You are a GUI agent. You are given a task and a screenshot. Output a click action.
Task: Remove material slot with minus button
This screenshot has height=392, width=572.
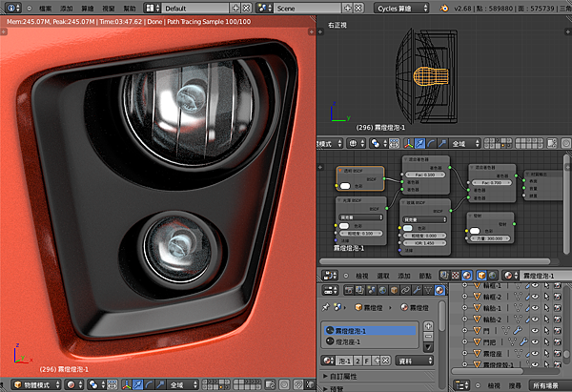click(x=428, y=336)
